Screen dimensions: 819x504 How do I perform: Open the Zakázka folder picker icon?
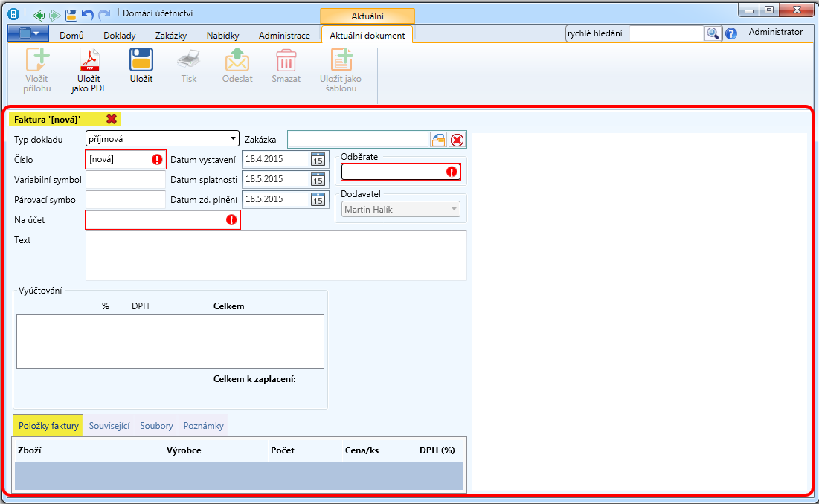pyautogui.click(x=438, y=140)
